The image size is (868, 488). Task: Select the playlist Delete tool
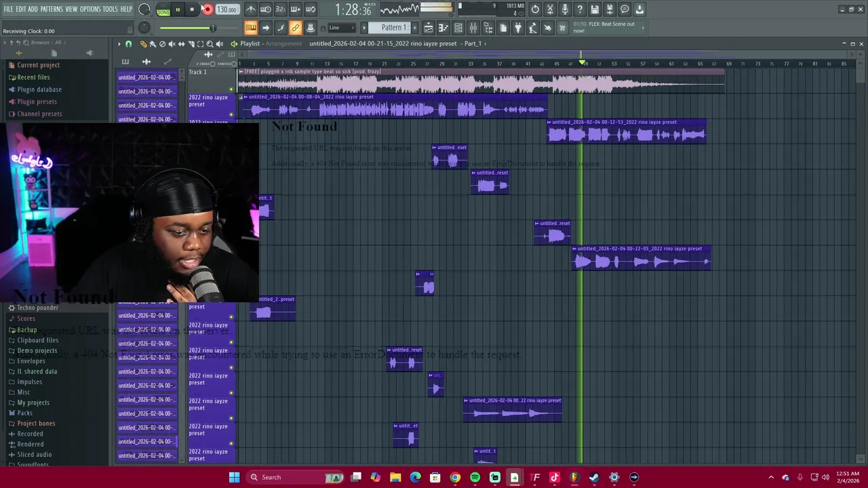pyautogui.click(x=162, y=44)
